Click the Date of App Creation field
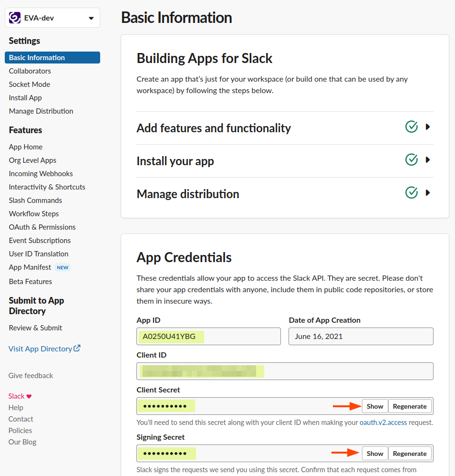455x476 pixels. click(x=361, y=337)
